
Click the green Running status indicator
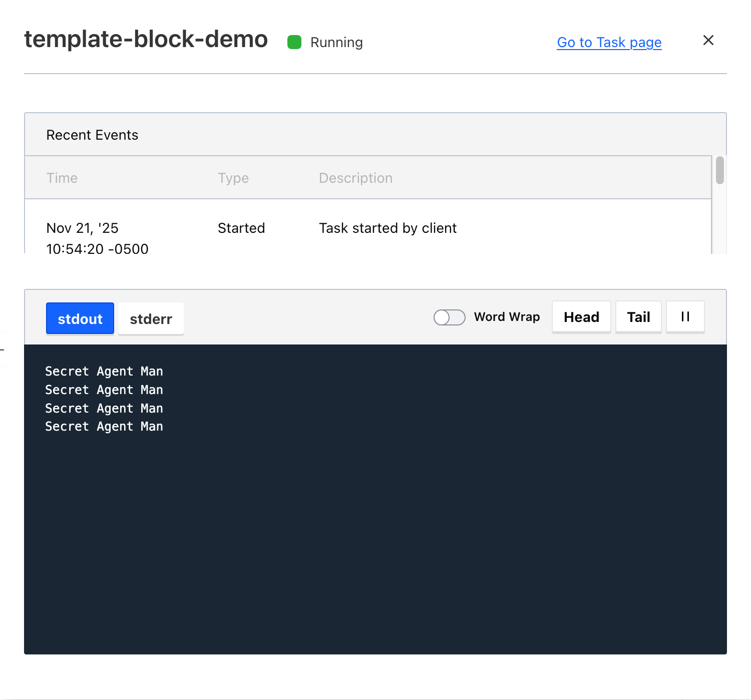(294, 42)
